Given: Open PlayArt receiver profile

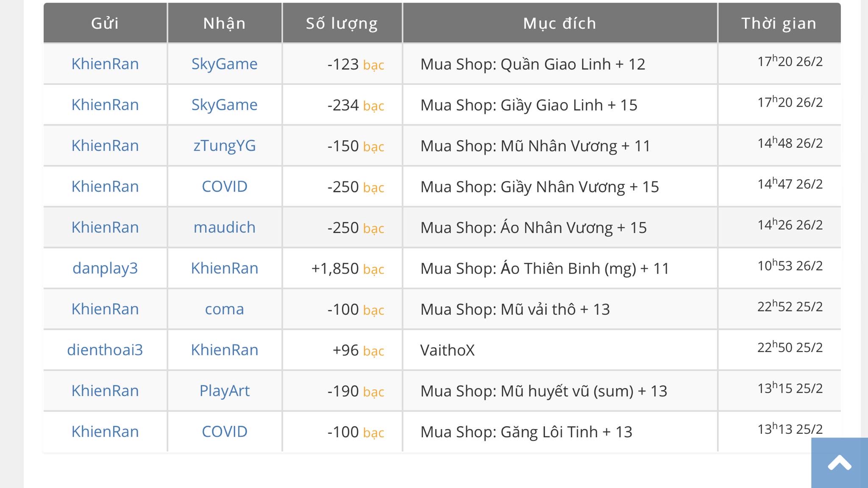Looking at the screenshot, I should [224, 391].
